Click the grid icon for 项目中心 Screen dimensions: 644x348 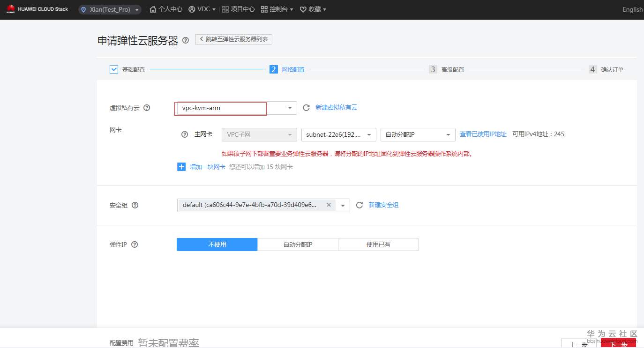coord(225,9)
